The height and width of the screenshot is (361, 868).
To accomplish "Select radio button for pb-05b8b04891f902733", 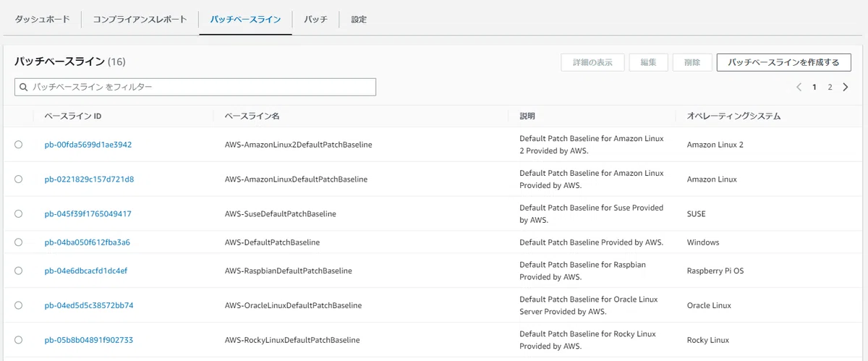I will 18,340.
